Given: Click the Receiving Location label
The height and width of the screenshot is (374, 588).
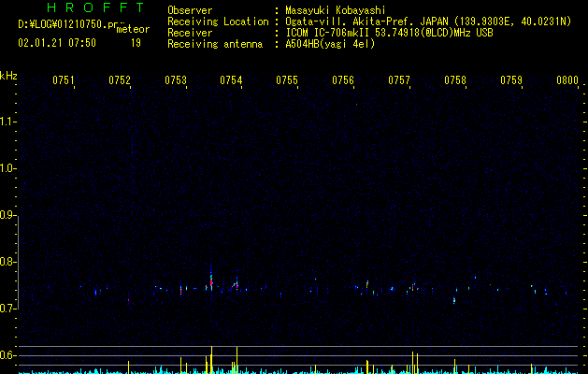Looking at the screenshot, I should (218, 22).
